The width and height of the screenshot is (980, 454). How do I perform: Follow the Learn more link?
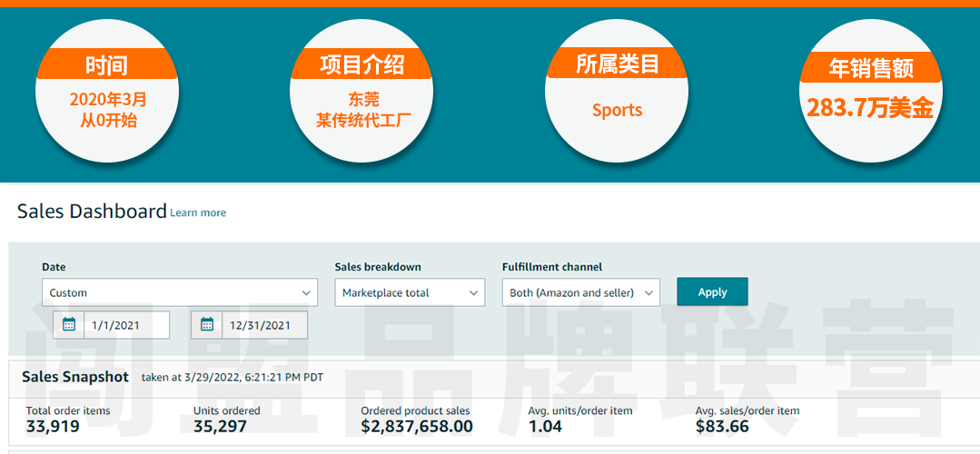(x=198, y=212)
